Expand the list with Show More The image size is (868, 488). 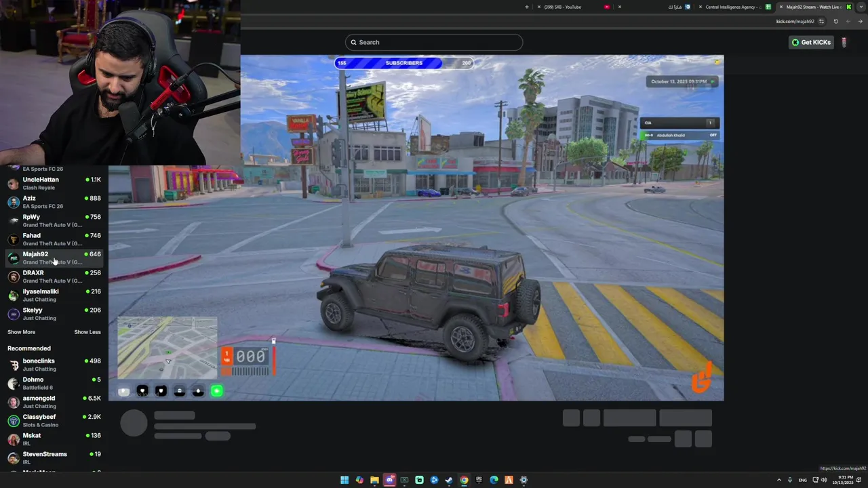(21, 332)
